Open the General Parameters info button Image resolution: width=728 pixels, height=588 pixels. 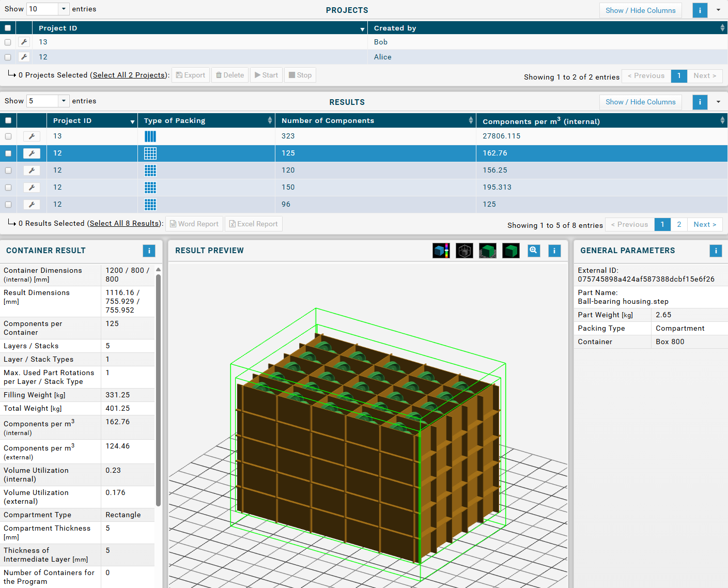716,251
